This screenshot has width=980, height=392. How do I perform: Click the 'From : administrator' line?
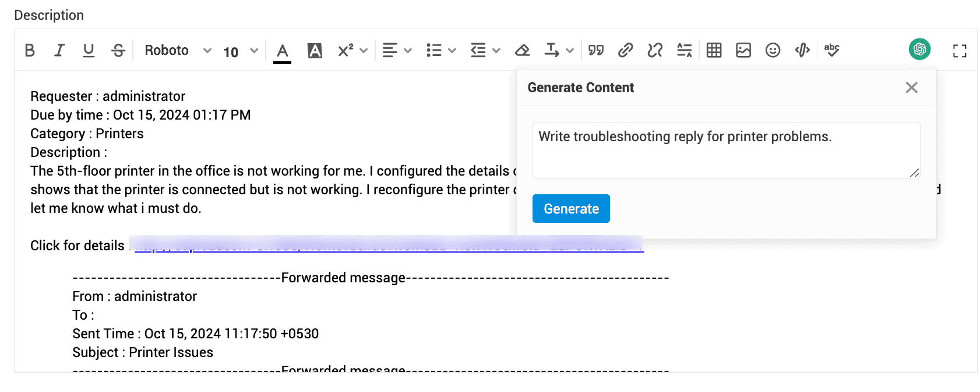click(x=135, y=296)
